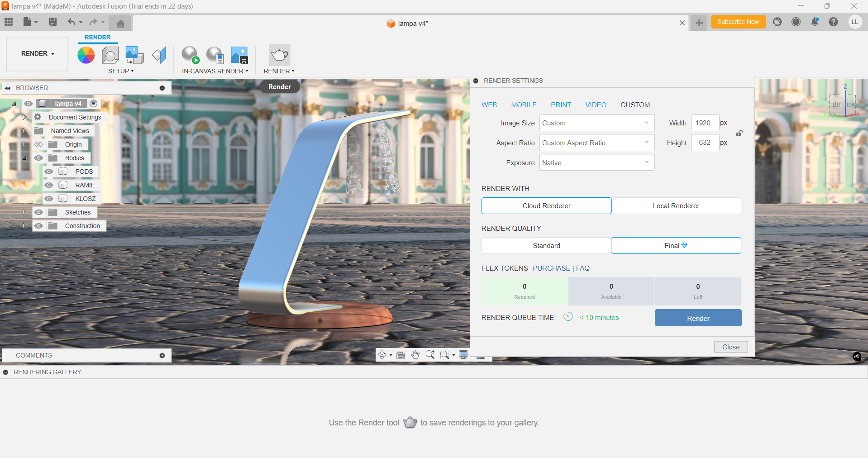Viewport: 868px width, 458px height.
Task: Select the Orbit tool in navigation bar
Action: pos(382,355)
